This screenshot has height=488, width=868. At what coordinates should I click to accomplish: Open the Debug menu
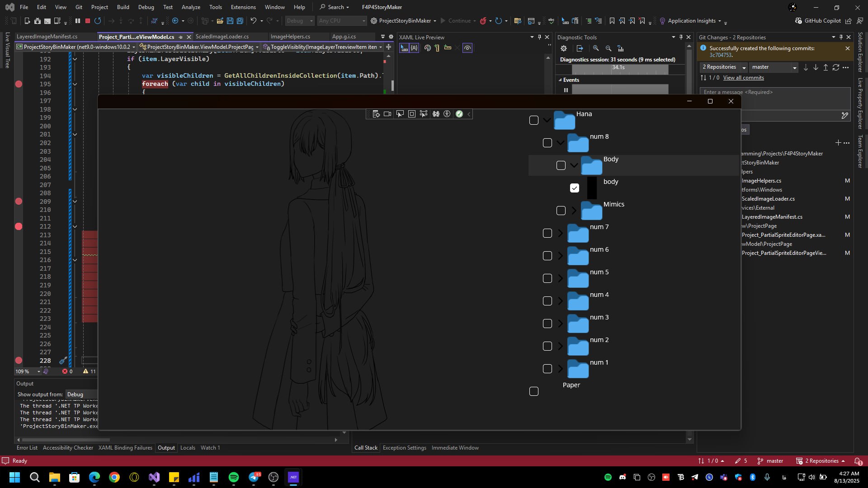click(x=146, y=7)
